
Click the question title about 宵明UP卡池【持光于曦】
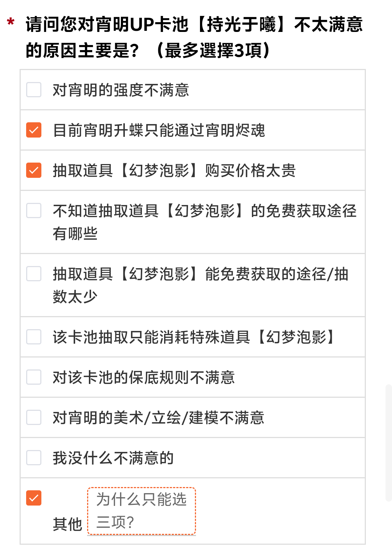coord(194,37)
